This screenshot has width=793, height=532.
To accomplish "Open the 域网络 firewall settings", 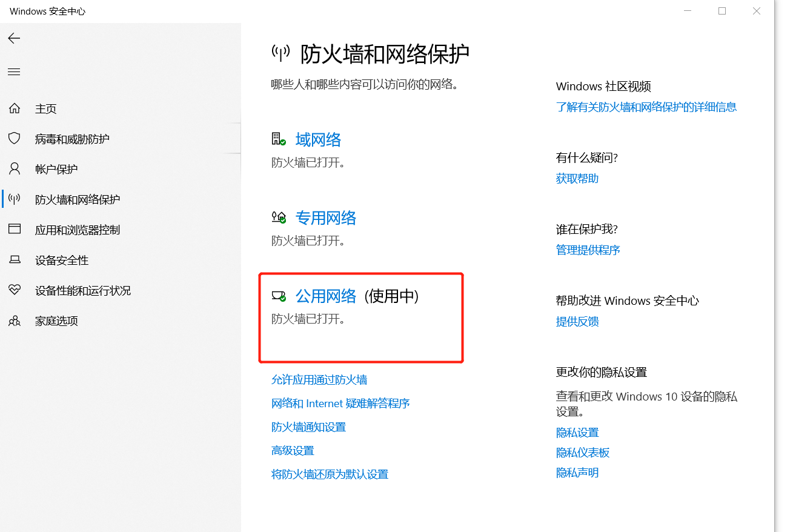I will pyautogui.click(x=318, y=140).
